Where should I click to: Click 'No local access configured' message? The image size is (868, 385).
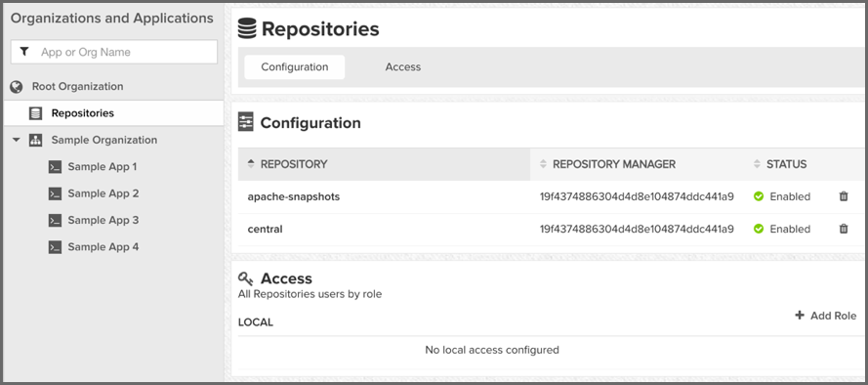491,350
